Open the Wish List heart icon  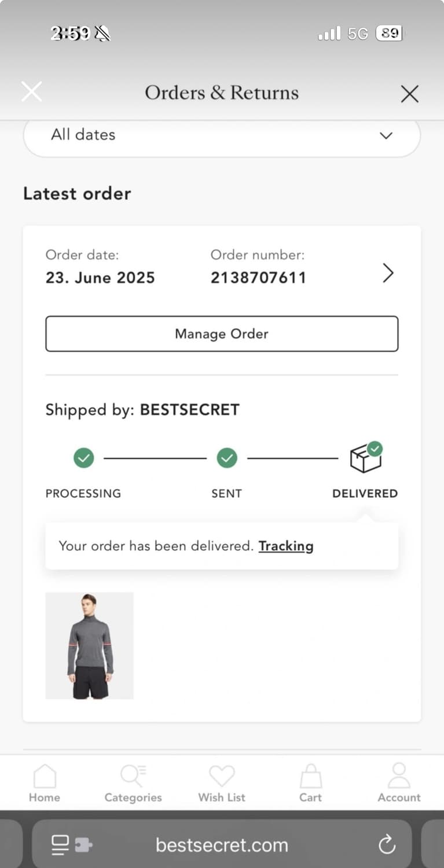[222, 777]
